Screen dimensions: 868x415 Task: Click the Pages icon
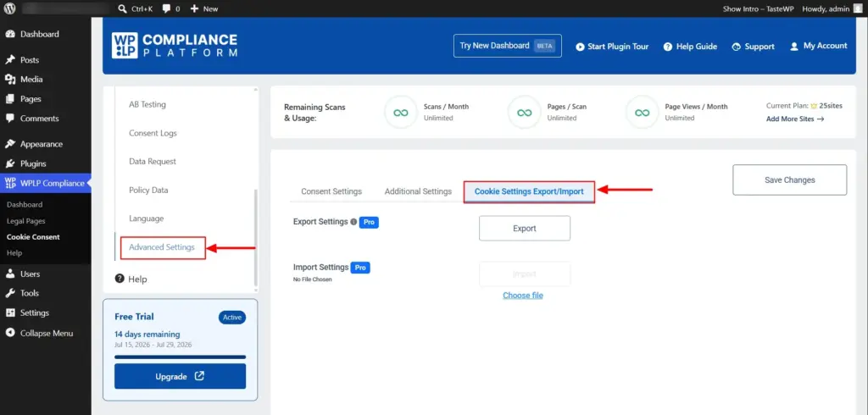pyautogui.click(x=10, y=99)
